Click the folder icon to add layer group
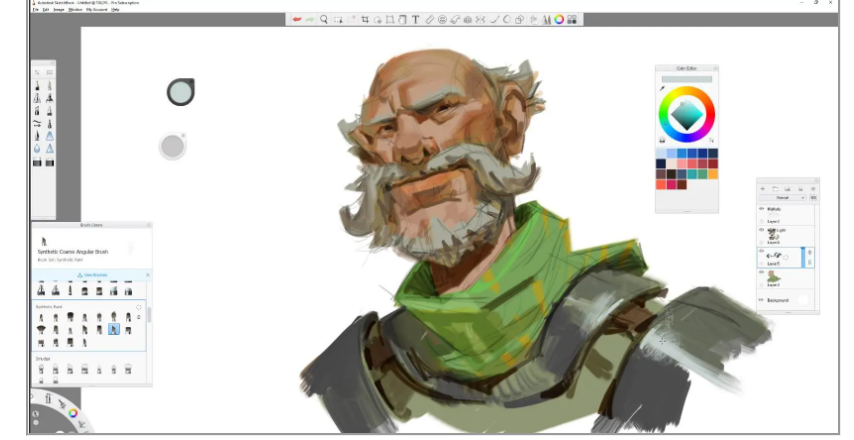The height and width of the screenshot is (440, 854). point(775,188)
